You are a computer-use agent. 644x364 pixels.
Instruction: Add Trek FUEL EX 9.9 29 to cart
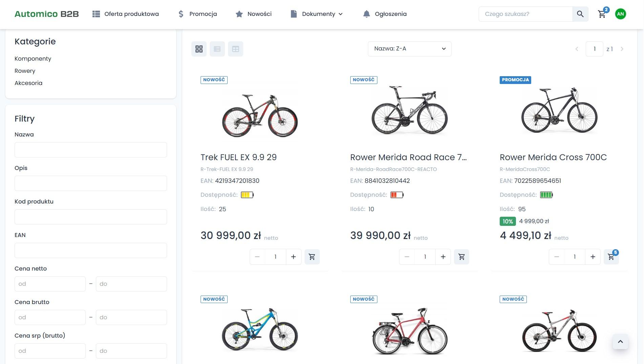(x=312, y=257)
